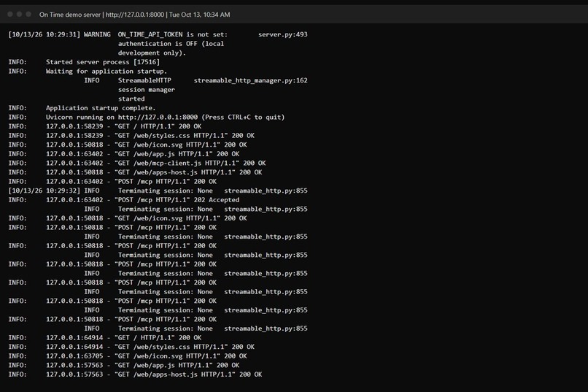Click 127.0.0.1:50818 GET /web/apps-host.js line
Screen dimensions: 588x392
[x=135, y=172]
